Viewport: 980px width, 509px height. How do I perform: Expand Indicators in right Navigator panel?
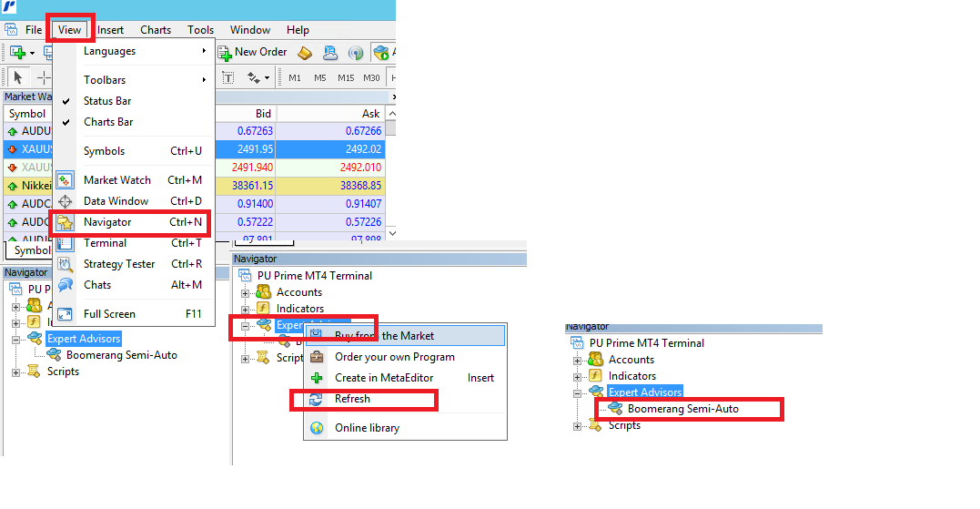pos(578,377)
